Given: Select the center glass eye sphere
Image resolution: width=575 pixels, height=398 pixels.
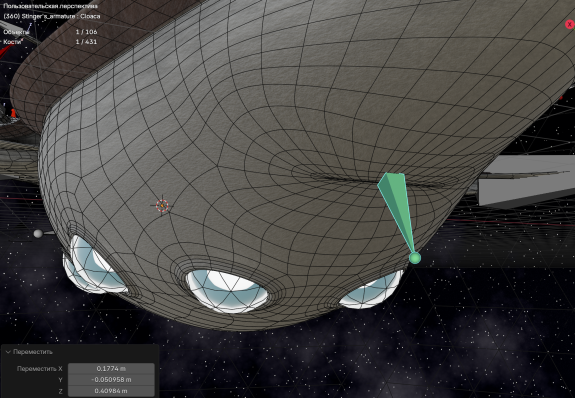Looking at the screenshot, I should coord(228,291).
